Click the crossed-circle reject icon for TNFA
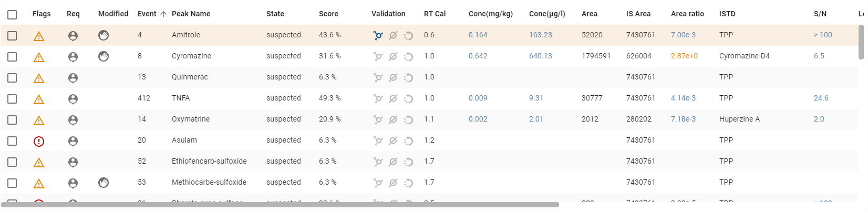 [393, 98]
